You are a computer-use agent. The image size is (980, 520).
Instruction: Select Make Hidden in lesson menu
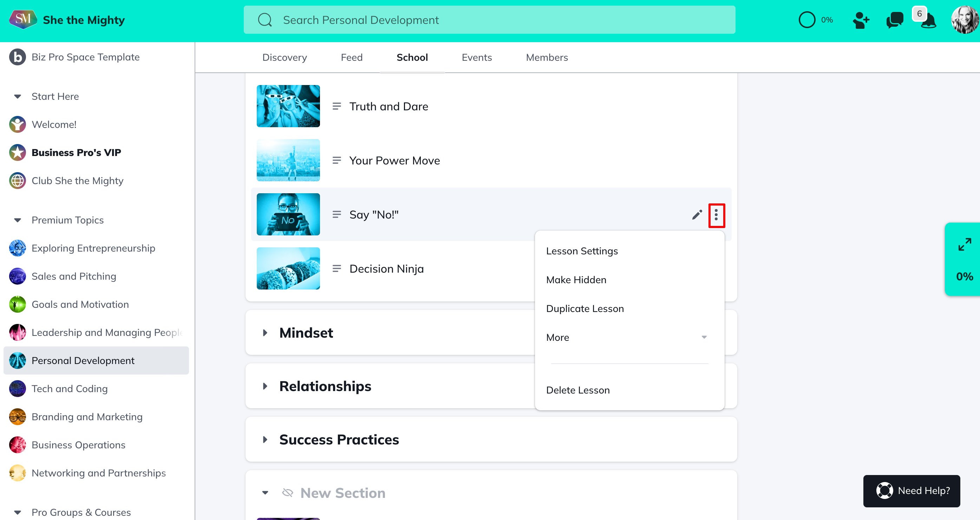[x=576, y=280]
